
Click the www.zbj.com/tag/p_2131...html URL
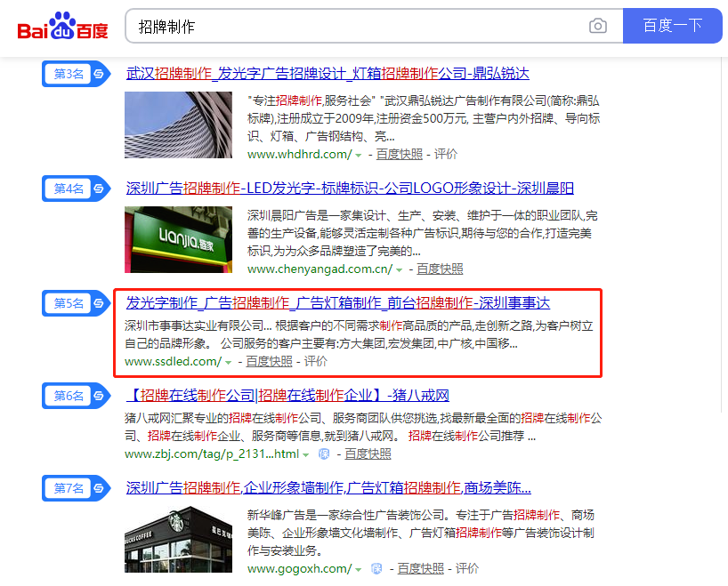[x=212, y=454]
